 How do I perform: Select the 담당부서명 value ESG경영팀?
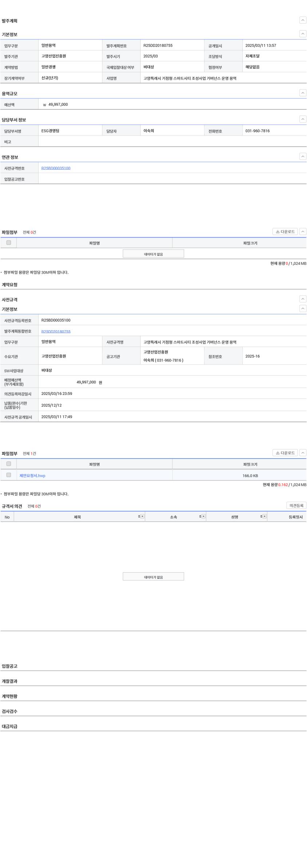(50, 131)
